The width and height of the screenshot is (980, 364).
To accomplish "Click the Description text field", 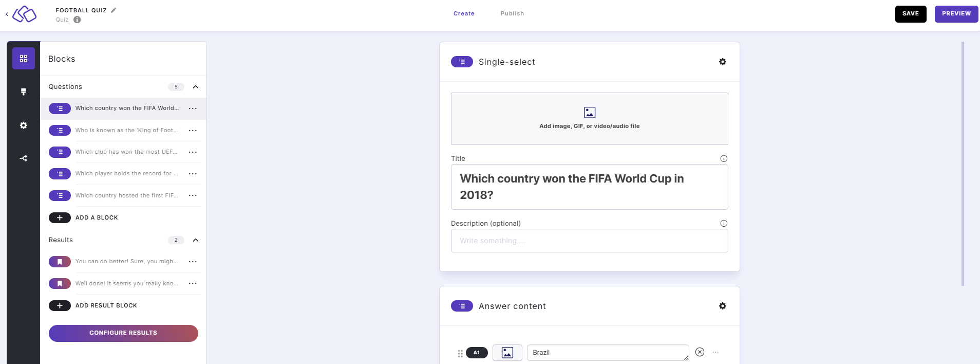I will (589, 241).
